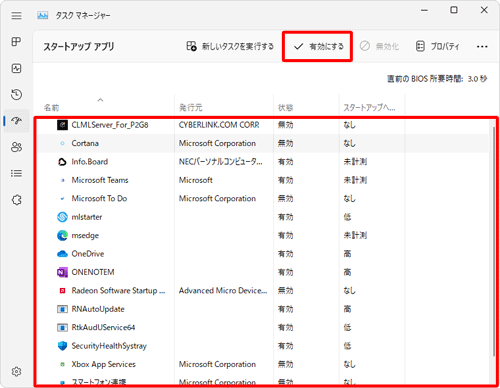The image size is (500, 388).
Task: Click the Cortana circle icon
Action: coord(62,143)
